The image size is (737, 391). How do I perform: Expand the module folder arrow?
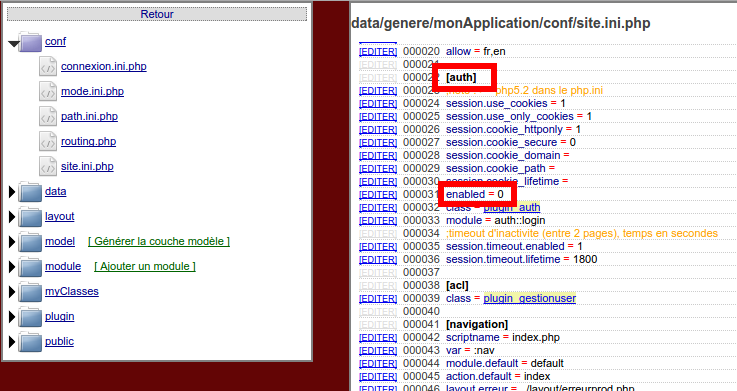pyautogui.click(x=12, y=266)
